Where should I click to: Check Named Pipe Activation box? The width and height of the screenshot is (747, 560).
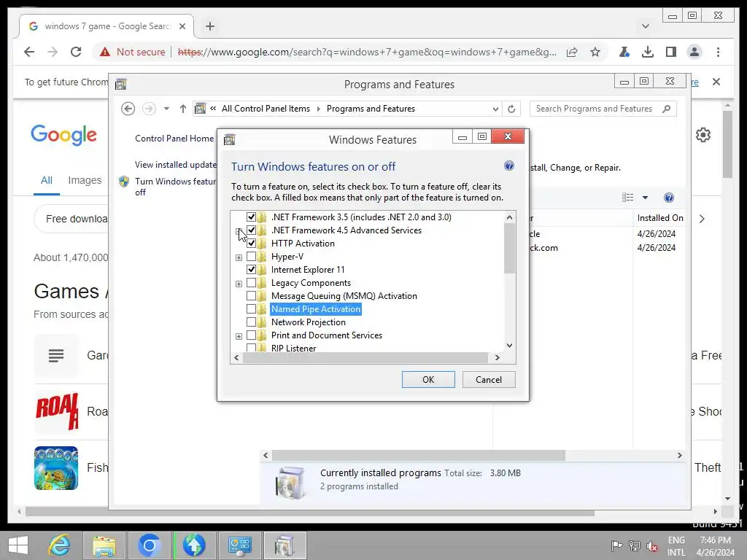click(251, 309)
